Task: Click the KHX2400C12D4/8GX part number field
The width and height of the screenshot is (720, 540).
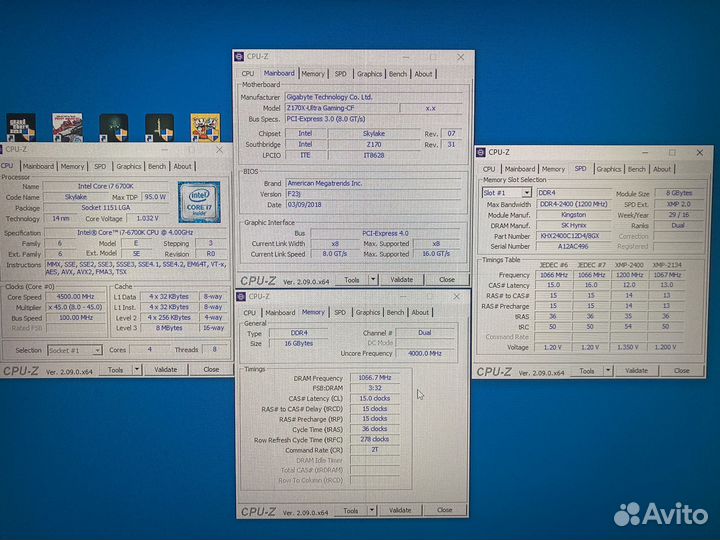Action: (574, 236)
